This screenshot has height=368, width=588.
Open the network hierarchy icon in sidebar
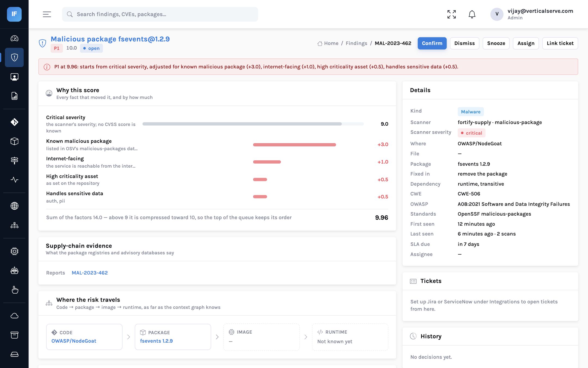pyautogui.click(x=14, y=225)
